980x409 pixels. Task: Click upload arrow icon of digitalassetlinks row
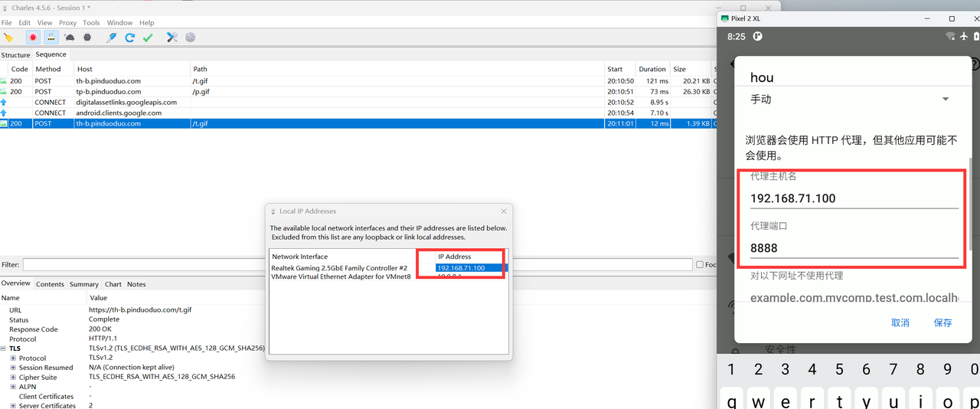pos(4,102)
